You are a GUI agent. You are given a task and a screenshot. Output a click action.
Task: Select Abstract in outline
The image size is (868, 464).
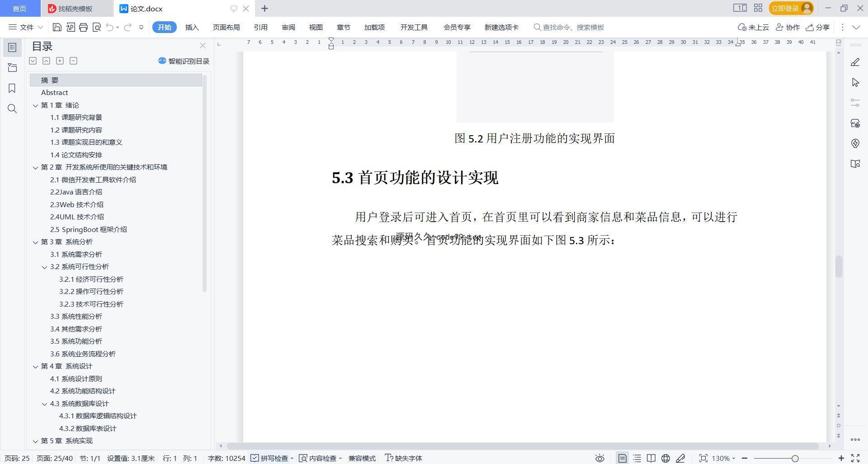point(55,93)
